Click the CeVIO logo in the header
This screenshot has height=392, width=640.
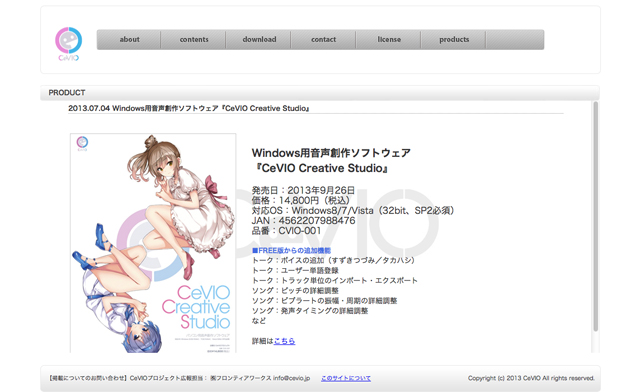tap(69, 44)
